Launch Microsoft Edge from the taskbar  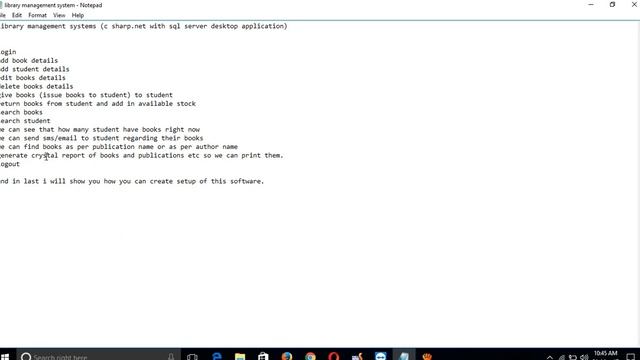click(216, 356)
